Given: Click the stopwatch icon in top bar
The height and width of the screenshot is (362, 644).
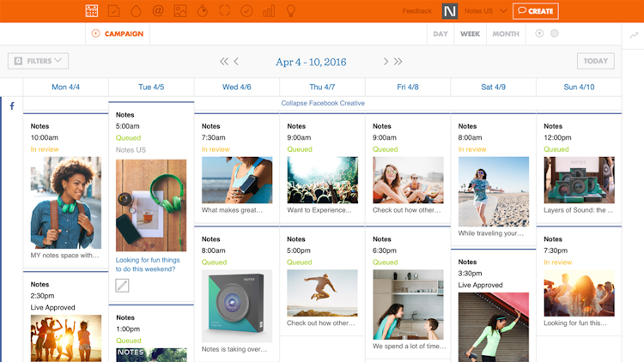Looking at the screenshot, I should coord(203,11).
